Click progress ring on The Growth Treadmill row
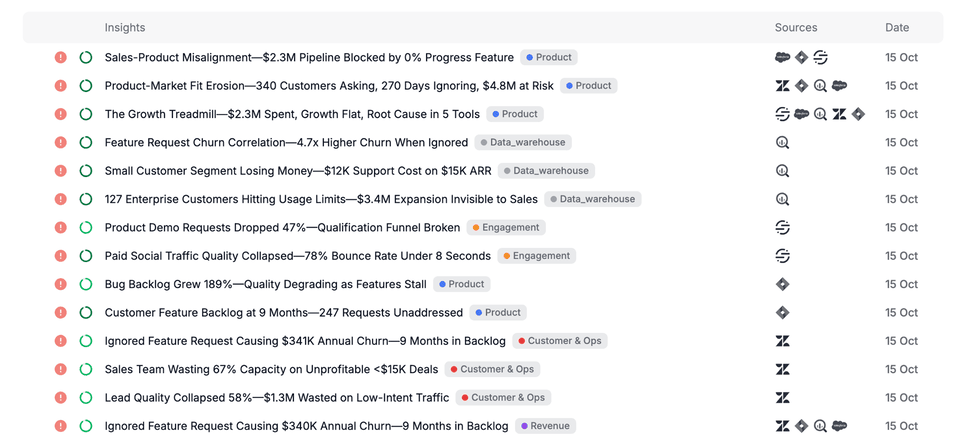960x442 pixels. click(86, 114)
